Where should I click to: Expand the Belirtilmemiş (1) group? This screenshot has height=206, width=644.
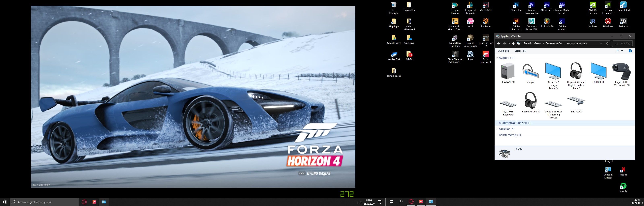[x=497, y=135]
